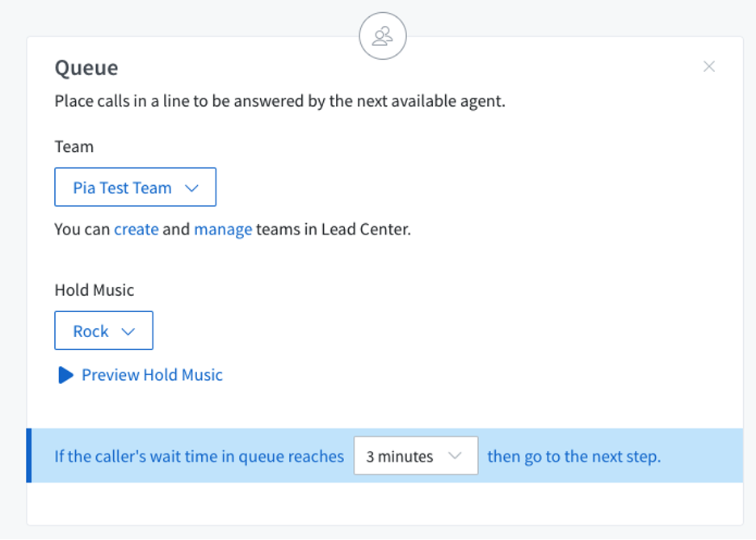Close the Queue panel with X
The width and height of the screenshot is (756, 540).
click(709, 66)
